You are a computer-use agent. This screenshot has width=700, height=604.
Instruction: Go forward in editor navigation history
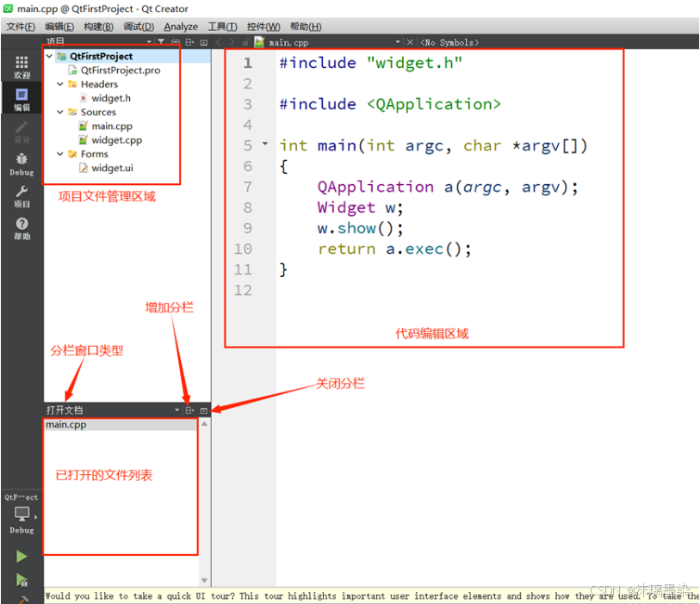pos(232,42)
